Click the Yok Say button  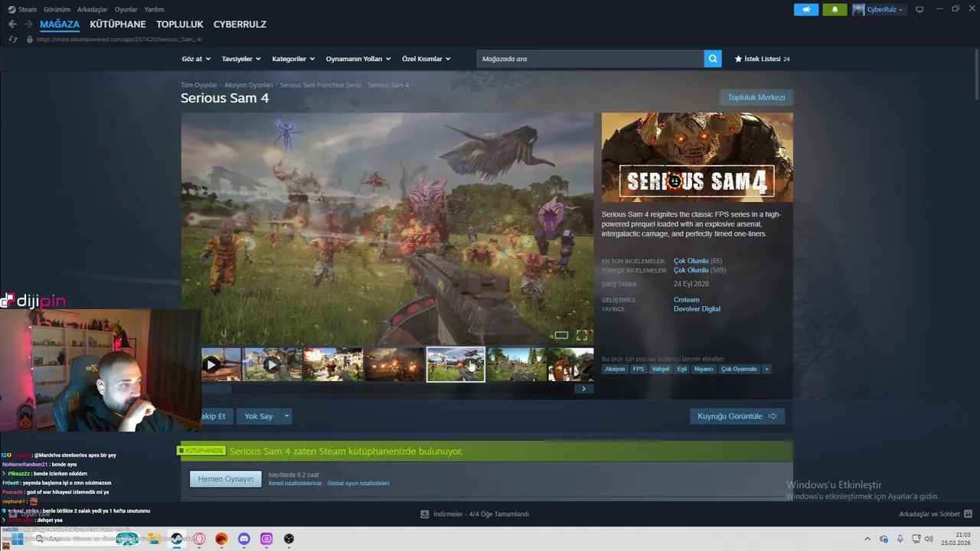pyautogui.click(x=259, y=416)
